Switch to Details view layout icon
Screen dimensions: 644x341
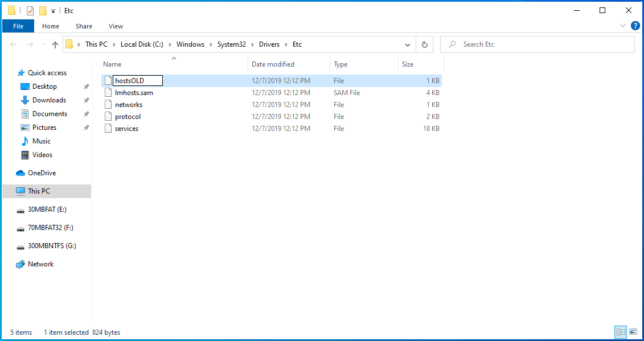point(621,331)
